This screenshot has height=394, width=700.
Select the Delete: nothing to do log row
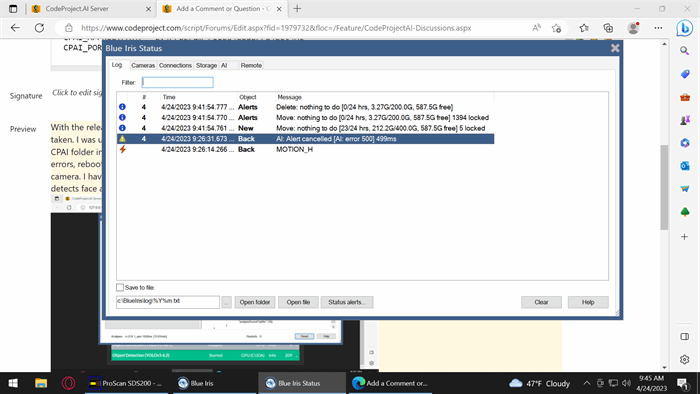[305, 107]
